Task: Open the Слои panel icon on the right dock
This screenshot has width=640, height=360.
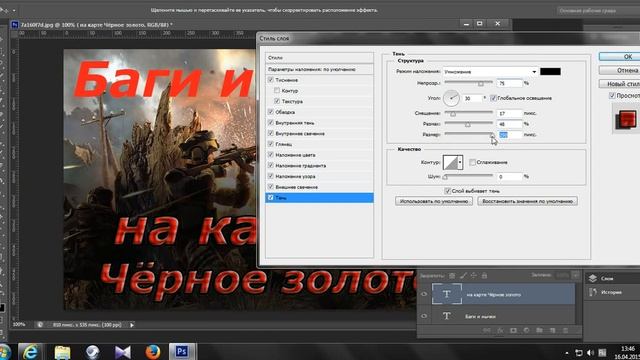Action: (593, 278)
